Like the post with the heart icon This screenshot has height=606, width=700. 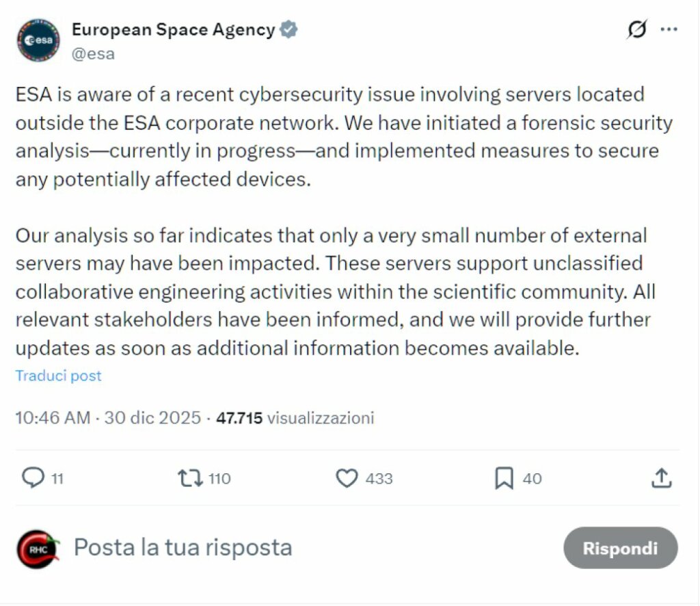tap(347, 478)
